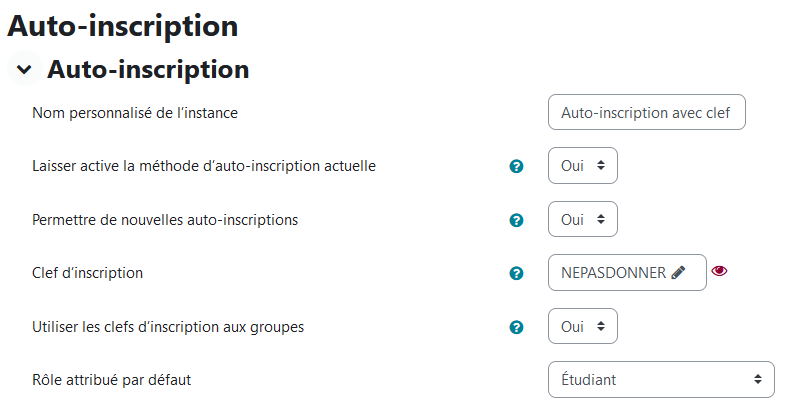Screen dimensions: 790x405
Task: Open help icon for Clef d'inscription
Action: pos(516,274)
